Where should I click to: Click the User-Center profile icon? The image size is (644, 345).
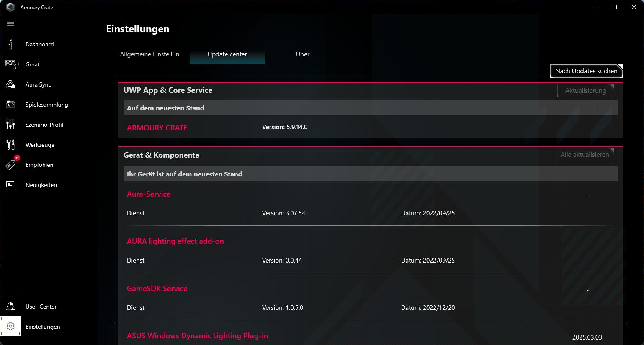point(10,307)
